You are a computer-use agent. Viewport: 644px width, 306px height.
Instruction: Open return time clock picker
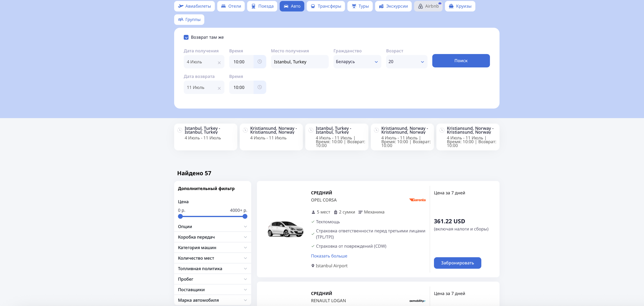point(260,87)
